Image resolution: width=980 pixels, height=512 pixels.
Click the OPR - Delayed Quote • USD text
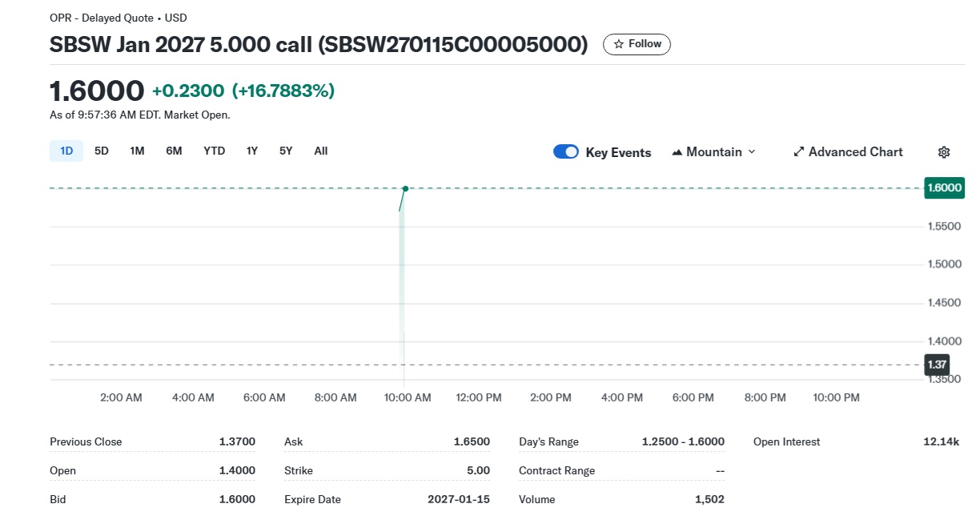tap(118, 18)
